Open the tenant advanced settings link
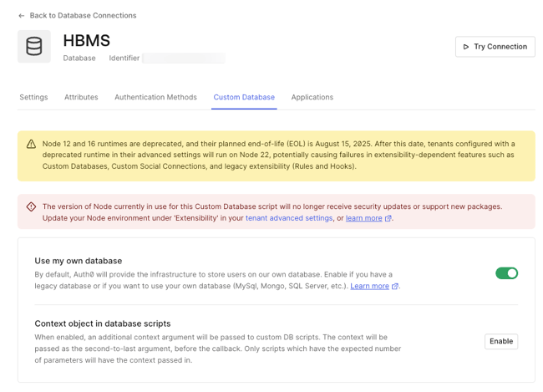 [289, 218]
